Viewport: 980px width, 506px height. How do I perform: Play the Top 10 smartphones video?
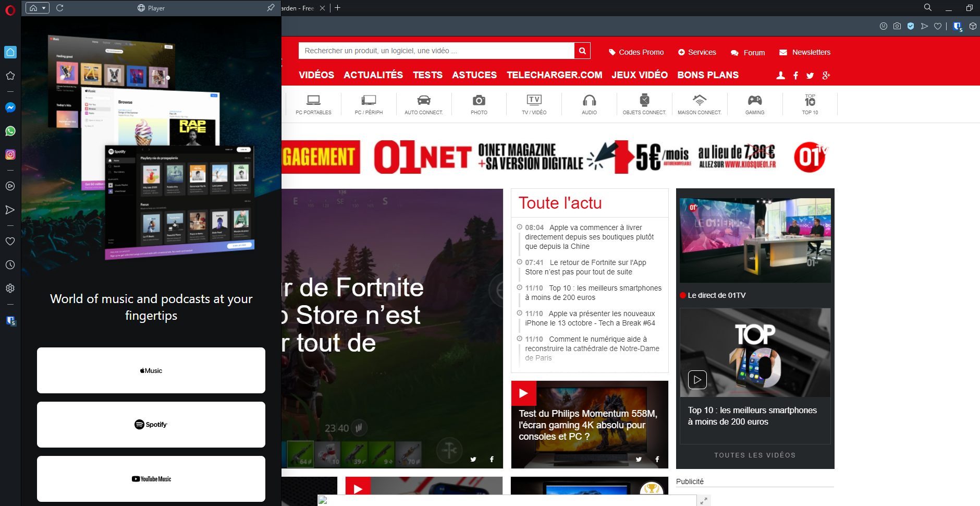(x=697, y=380)
